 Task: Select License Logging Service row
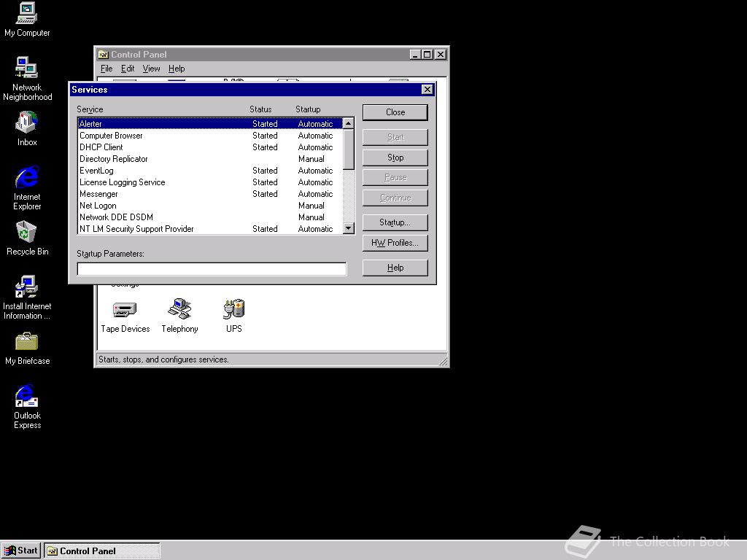point(209,182)
